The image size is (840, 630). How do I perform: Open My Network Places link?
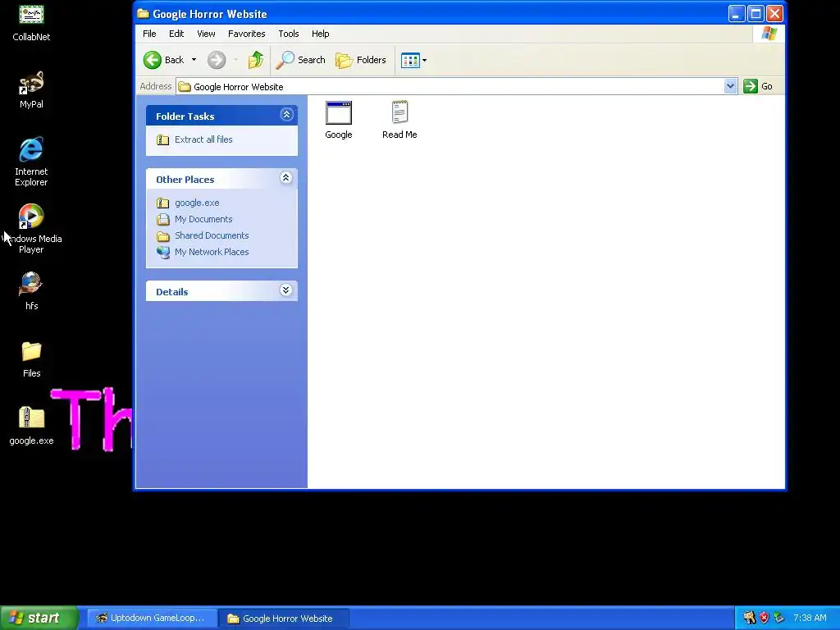[212, 252]
